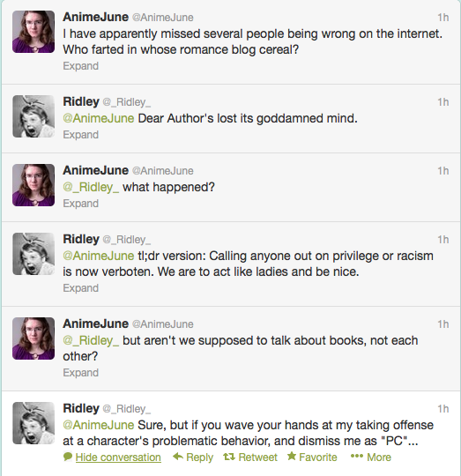Click the @AnimeJune mention in the tl;dr tweet
The height and width of the screenshot is (476, 461).
coord(99,256)
